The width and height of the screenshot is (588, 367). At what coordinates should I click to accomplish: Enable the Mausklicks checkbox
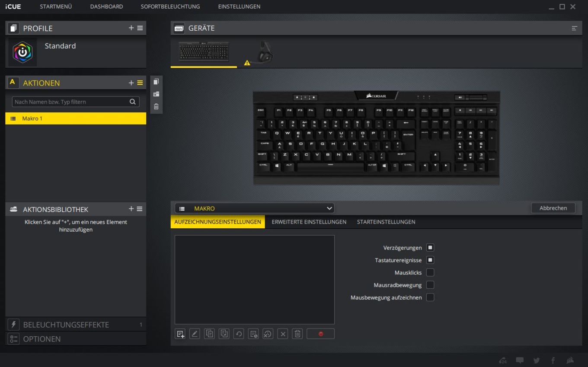point(430,272)
